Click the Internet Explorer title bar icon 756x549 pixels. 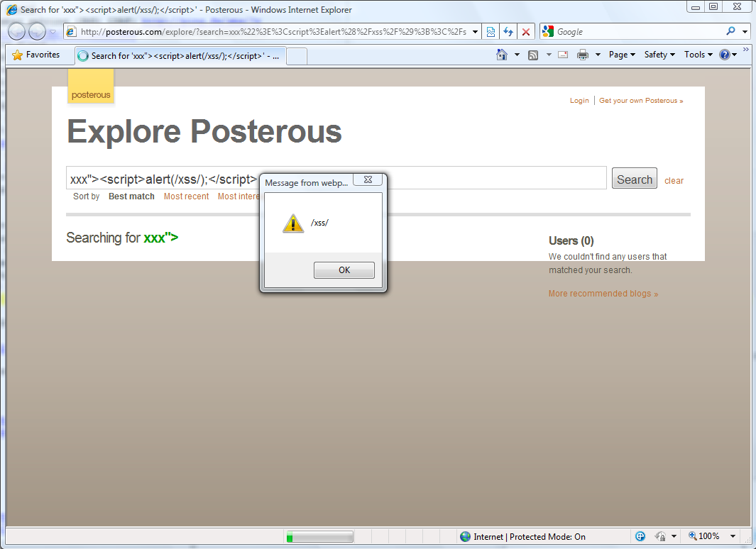12,10
